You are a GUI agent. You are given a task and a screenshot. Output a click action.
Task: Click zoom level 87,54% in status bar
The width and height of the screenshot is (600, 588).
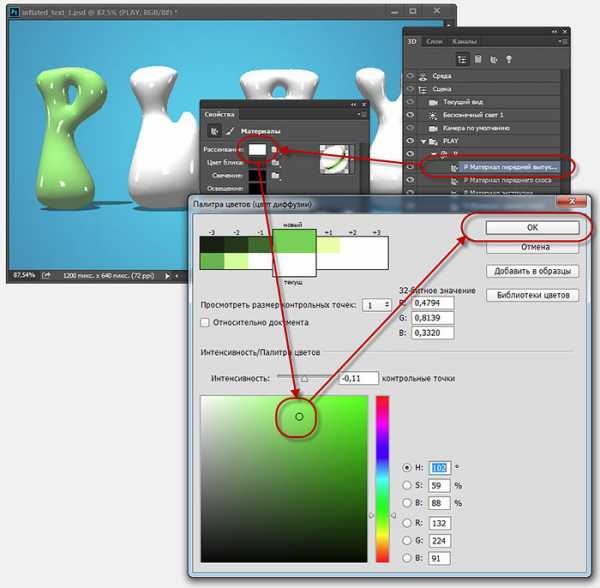point(24,275)
